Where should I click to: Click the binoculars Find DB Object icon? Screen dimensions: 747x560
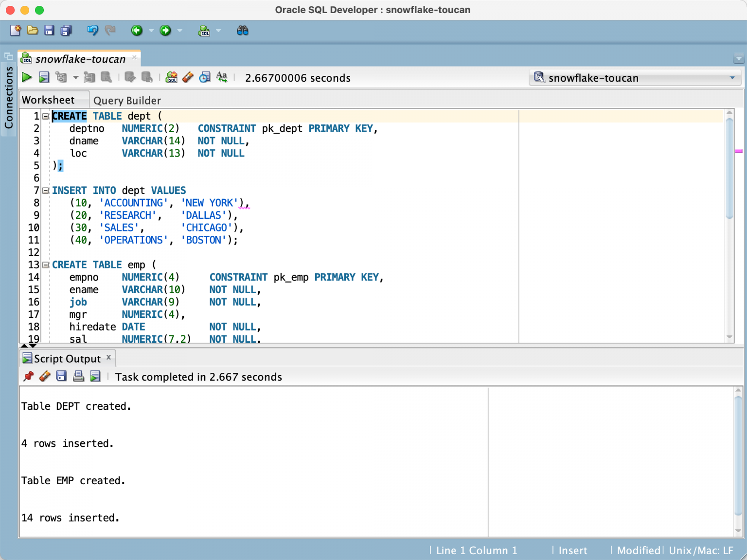click(242, 31)
